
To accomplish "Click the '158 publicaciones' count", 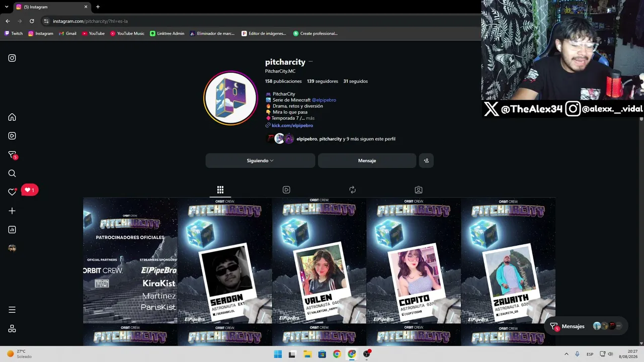I will click(283, 81).
